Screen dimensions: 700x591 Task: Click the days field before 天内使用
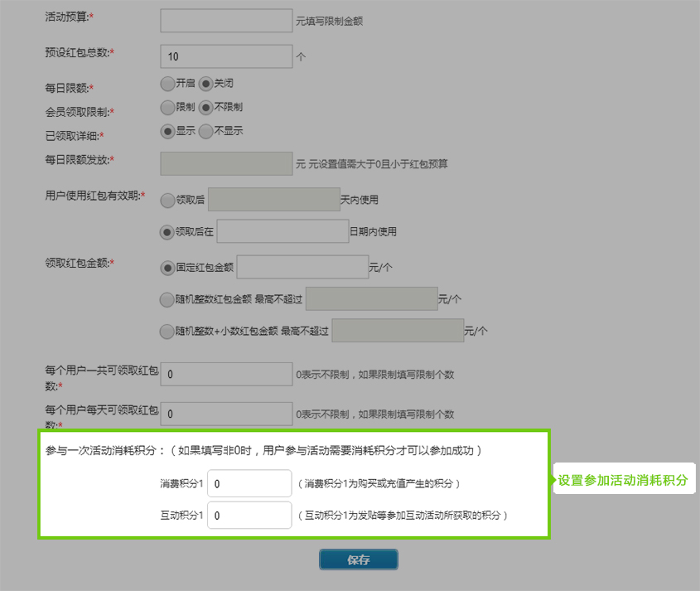click(274, 199)
